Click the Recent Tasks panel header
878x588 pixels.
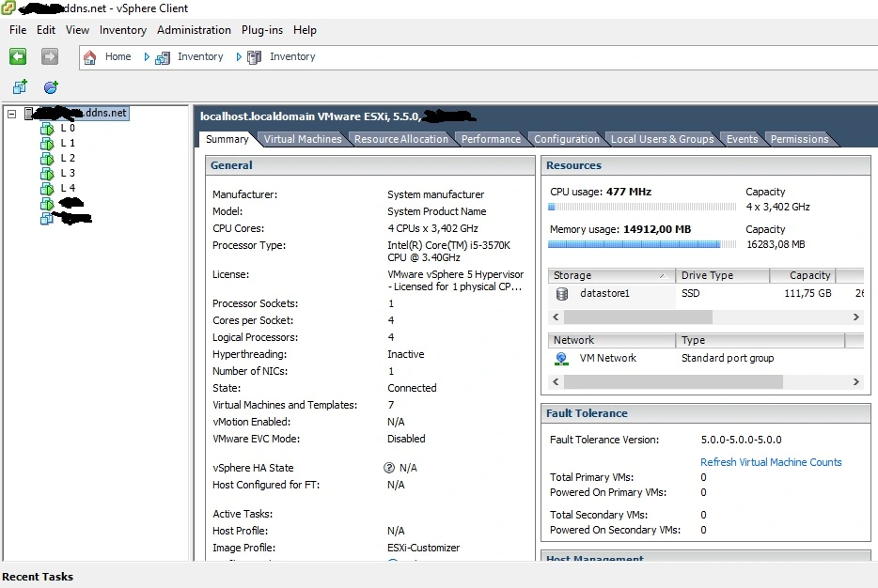pyautogui.click(x=38, y=577)
